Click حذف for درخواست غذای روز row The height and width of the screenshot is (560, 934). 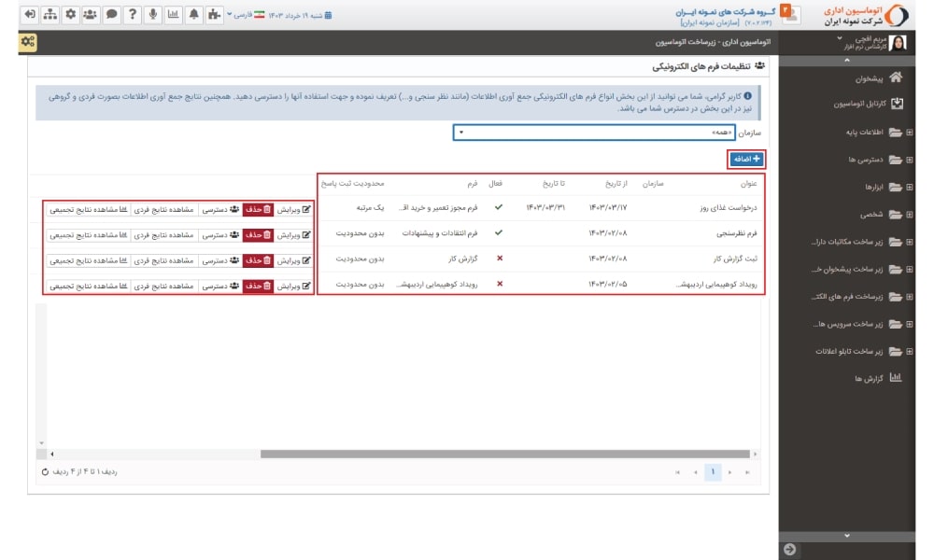(x=258, y=209)
